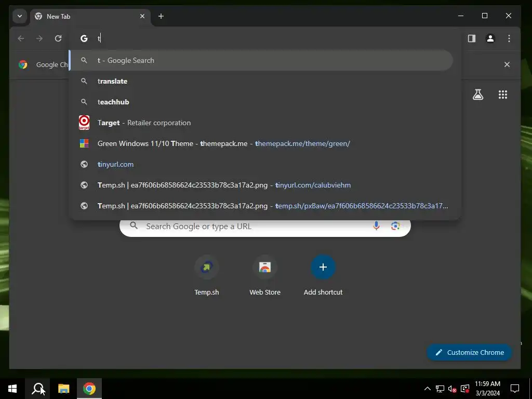
Task: Click the Chrome taskbar icon
Action: pos(89,389)
